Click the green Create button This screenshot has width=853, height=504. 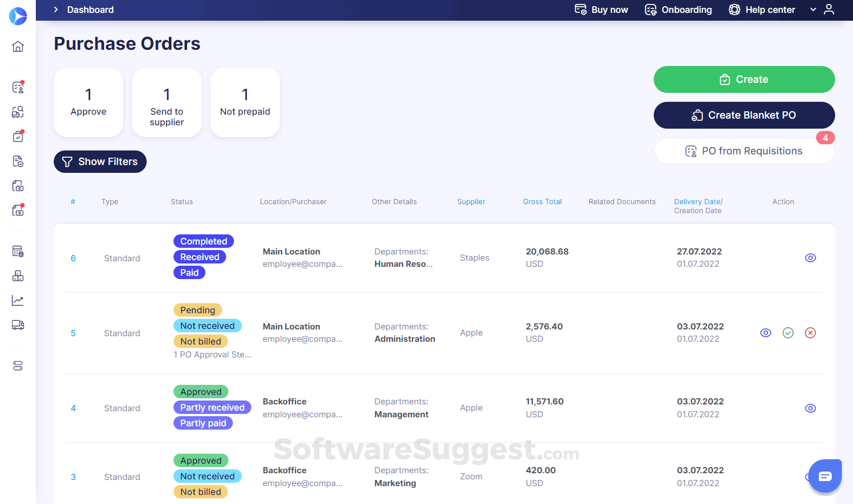click(744, 79)
